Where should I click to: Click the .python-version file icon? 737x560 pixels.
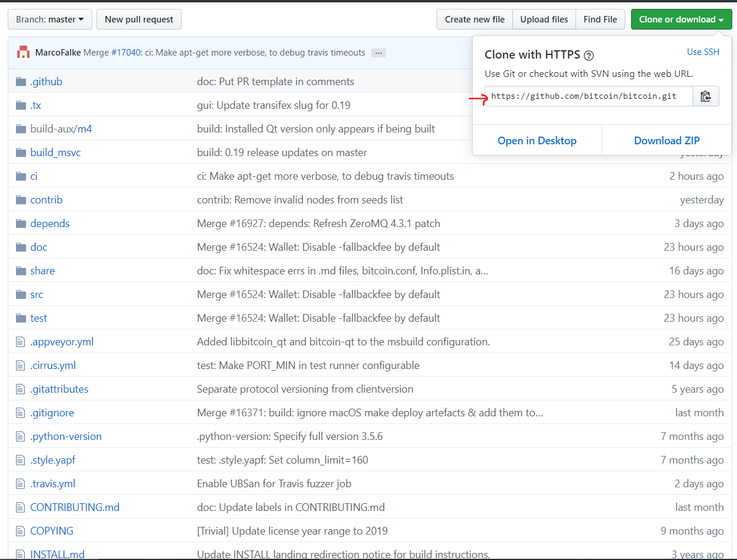tap(21, 436)
